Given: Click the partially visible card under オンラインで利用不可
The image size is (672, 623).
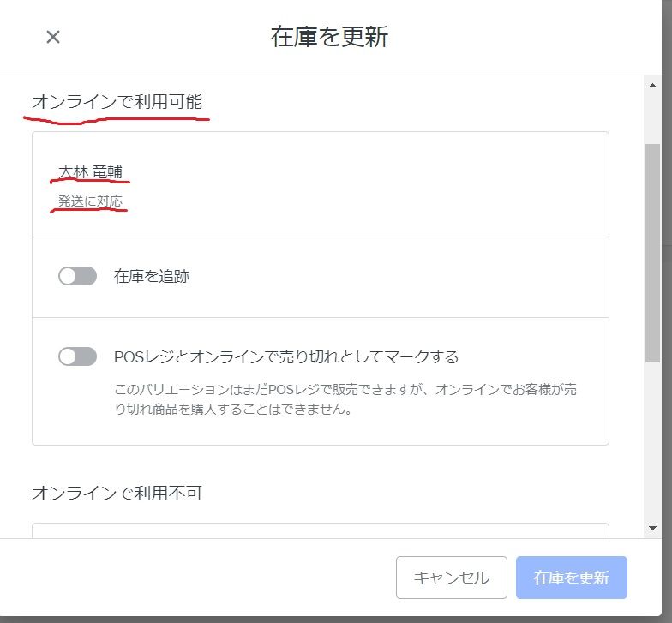Looking at the screenshot, I should [320, 530].
